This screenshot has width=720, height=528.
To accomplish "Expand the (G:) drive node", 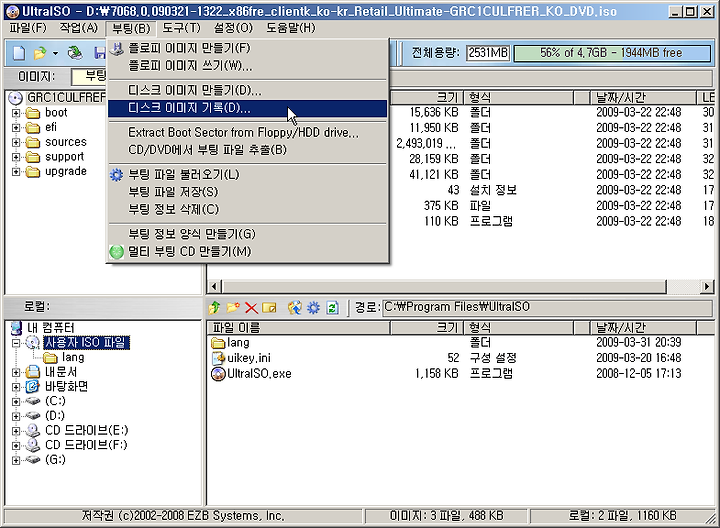I will 16,461.
